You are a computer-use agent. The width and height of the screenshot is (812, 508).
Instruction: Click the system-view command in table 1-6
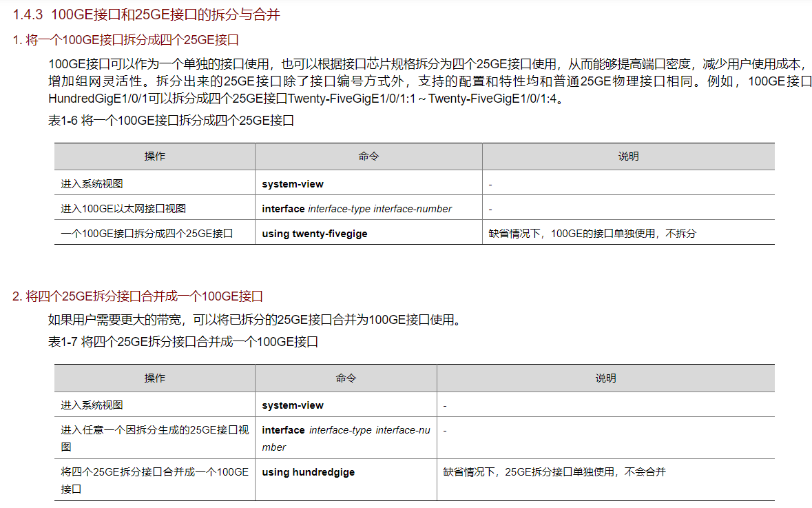point(293,184)
